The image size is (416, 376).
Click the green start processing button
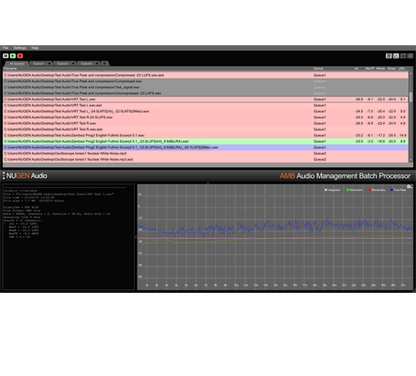(13, 56)
